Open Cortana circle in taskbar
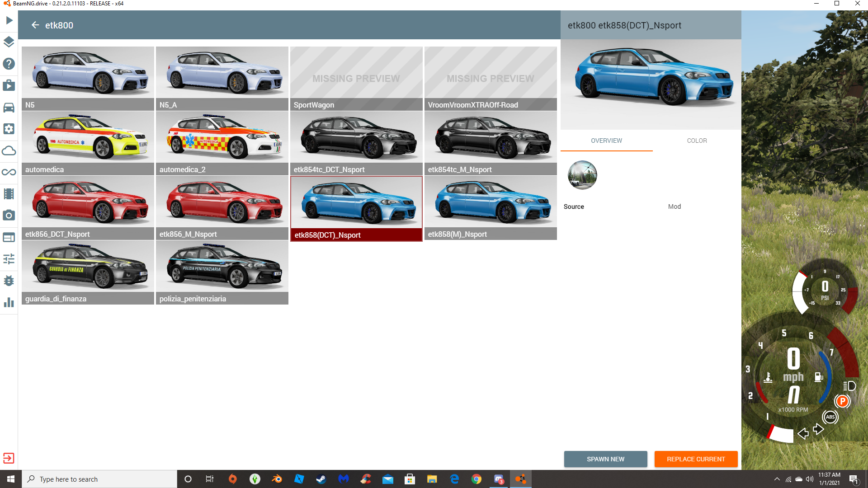Viewport: 868px width, 488px height. (x=188, y=479)
